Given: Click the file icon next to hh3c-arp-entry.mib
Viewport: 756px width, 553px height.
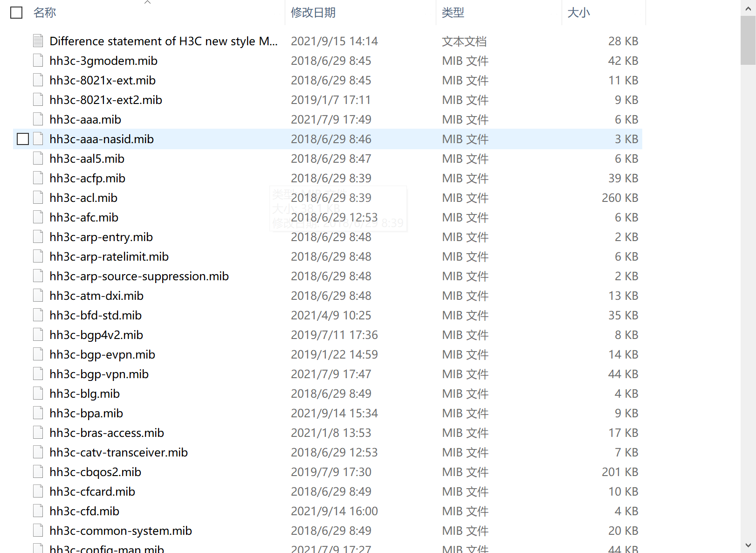Looking at the screenshot, I should [38, 237].
